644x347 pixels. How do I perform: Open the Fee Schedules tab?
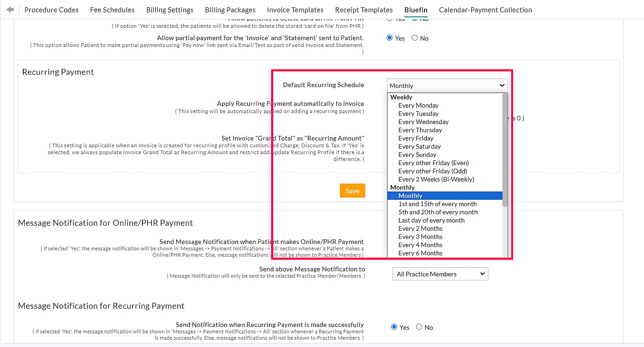112,10
